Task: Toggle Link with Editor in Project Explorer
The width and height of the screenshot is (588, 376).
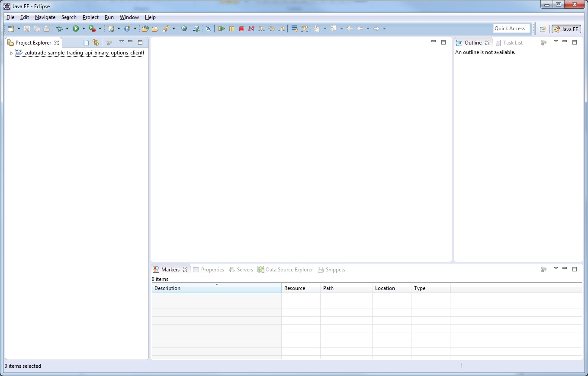Action: [96, 42]
